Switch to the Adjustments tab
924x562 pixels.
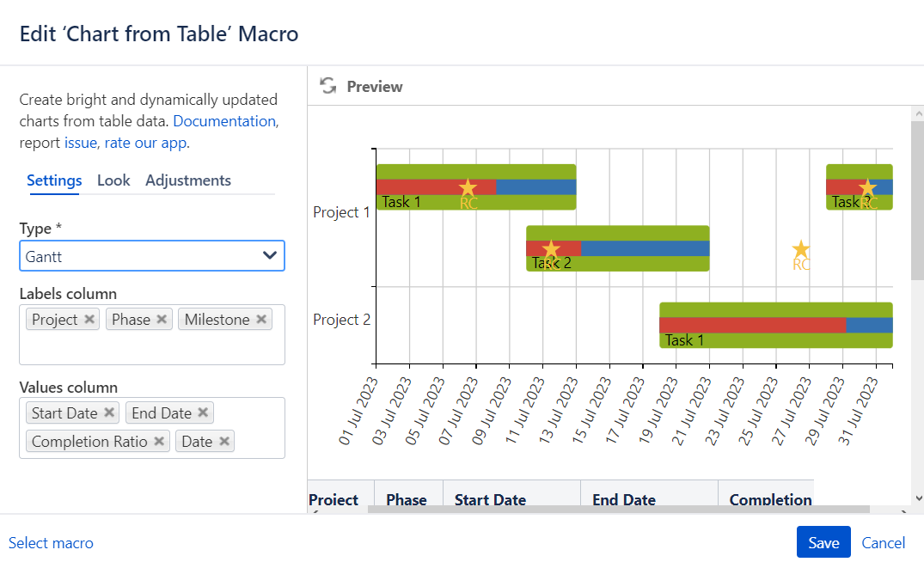(x=188, y=180)
